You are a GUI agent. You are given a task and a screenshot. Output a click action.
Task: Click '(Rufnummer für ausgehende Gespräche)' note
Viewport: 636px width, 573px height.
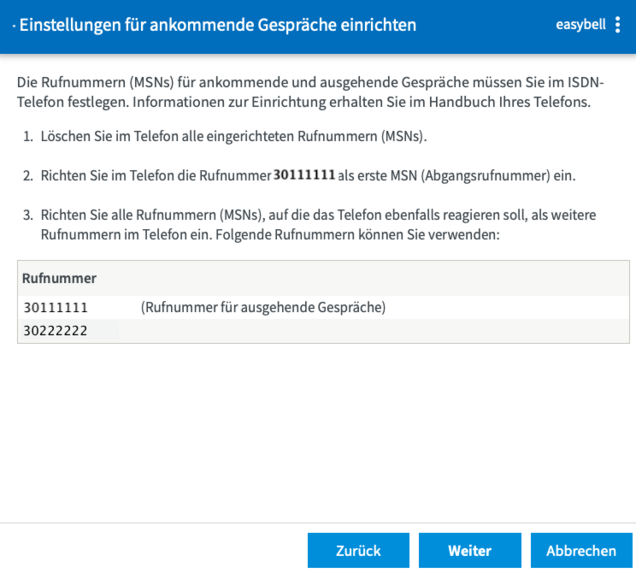pos(263,308)
